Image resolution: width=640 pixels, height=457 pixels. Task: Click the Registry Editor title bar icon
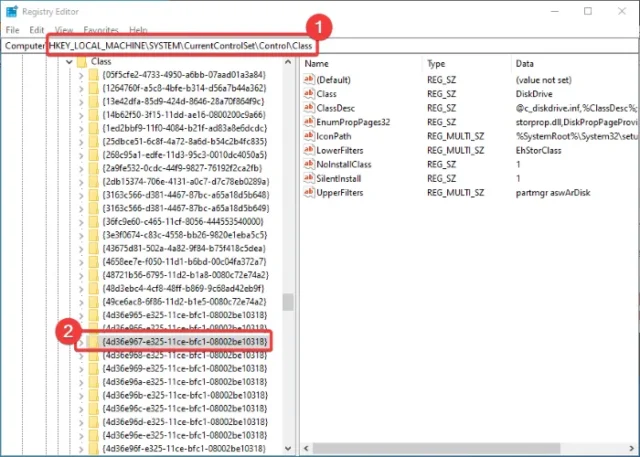tap(12, 11)
